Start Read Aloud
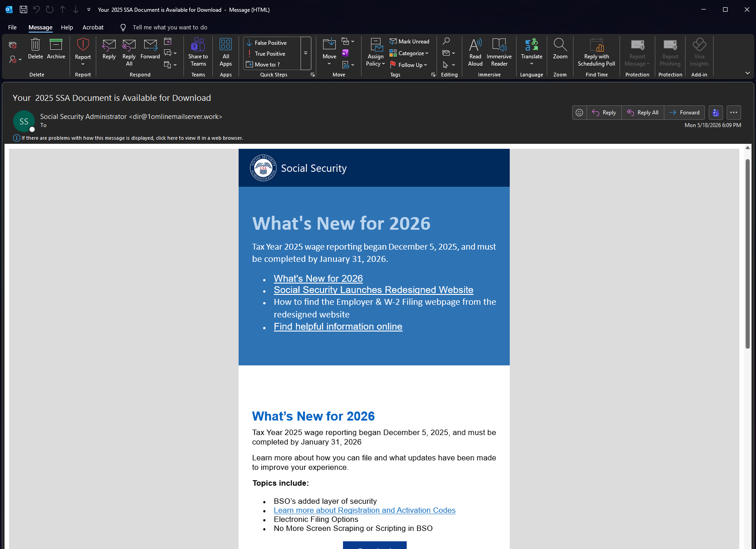This screenshot has height=549, width=756. click(x=475, y=52)
